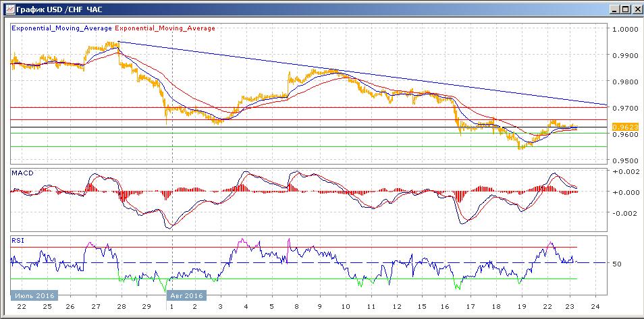Click date label 11 on time axis
The image size is (644, 319).
pyautogui.click(x=371, y=307)
